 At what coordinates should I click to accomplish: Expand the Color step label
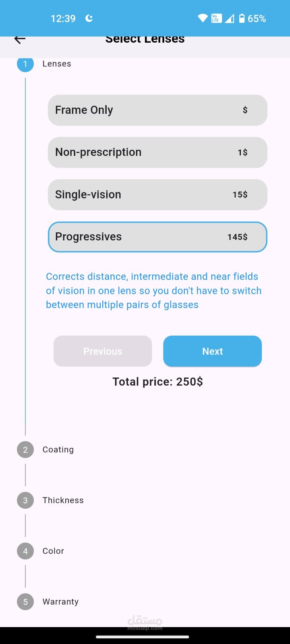tap(53, 551)
